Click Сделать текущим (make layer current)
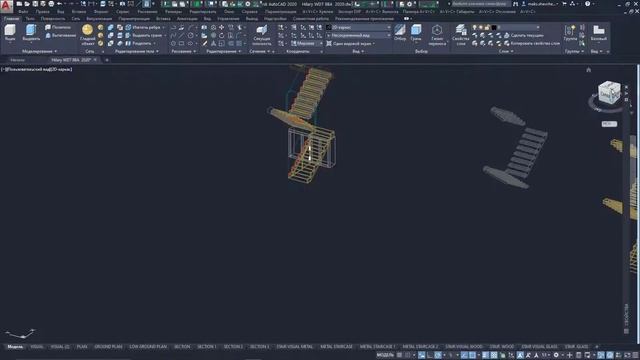 click(523, 36)
